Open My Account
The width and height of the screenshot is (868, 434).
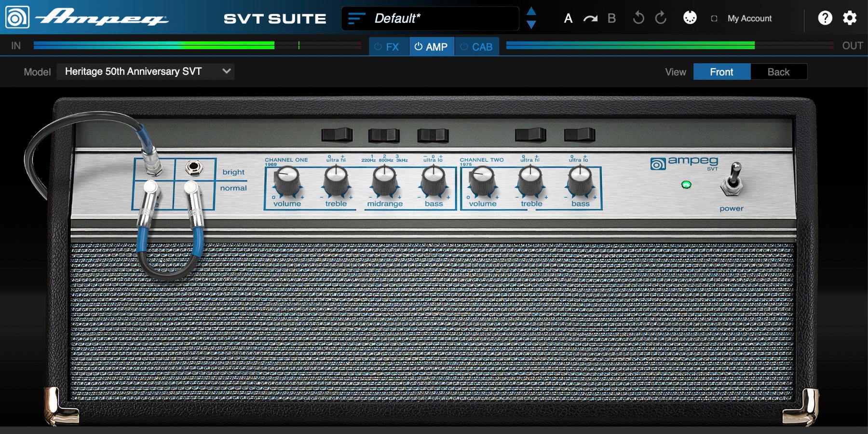point(749,18)
